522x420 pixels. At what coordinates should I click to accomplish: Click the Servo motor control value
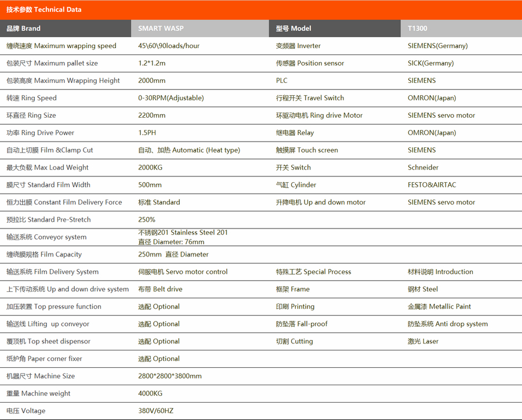183,272
